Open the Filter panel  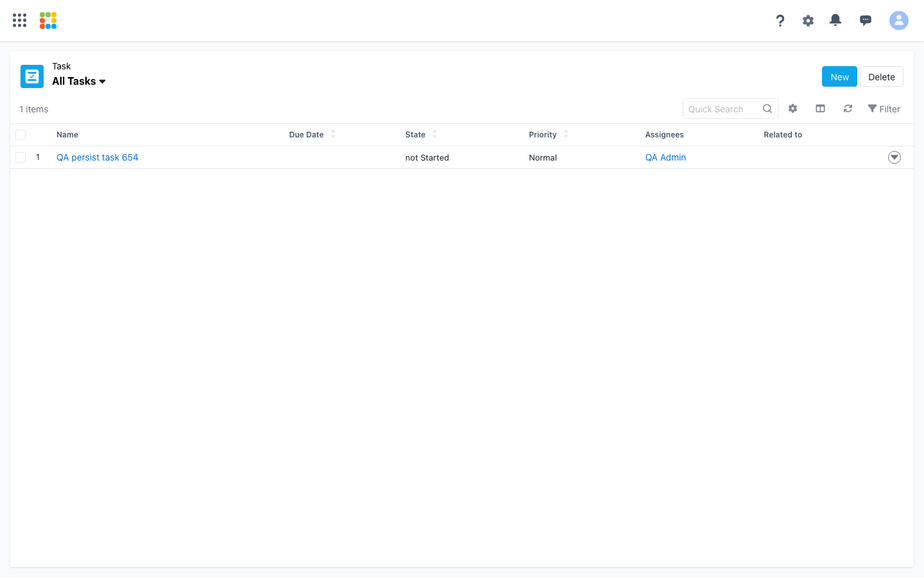click(x=884, y=109)
